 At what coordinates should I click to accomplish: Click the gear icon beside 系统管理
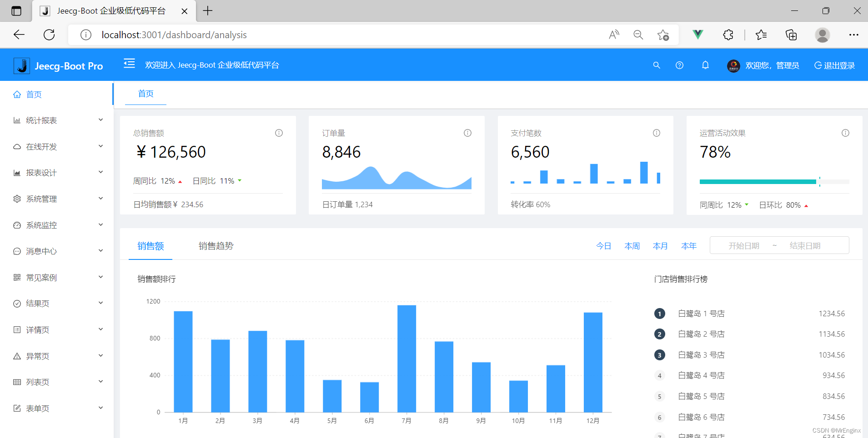click(x=17, y=199)
